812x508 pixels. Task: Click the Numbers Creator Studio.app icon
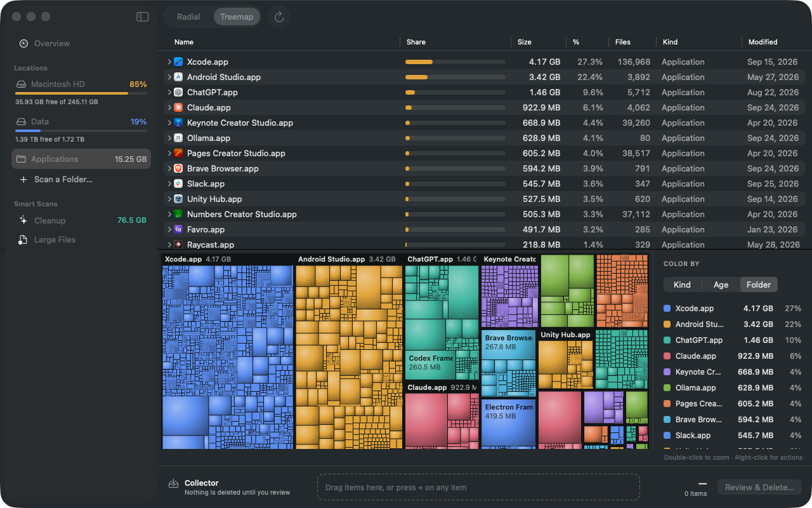(x=178, y=215)
